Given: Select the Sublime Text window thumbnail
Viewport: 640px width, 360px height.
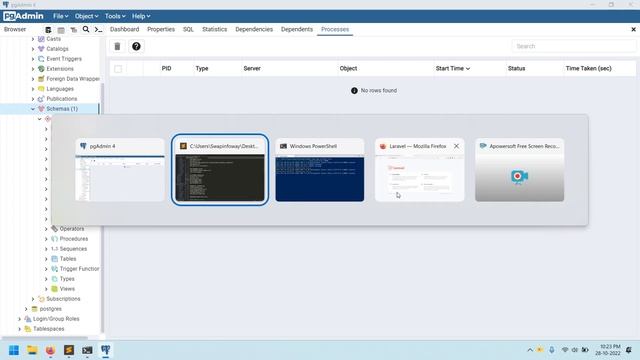Looking at the screenshot, I should pos(220,170).
